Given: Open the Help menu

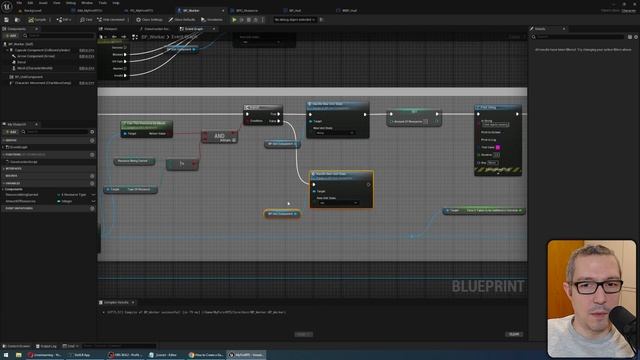Looking at the screenshot, I should (116, 3).
